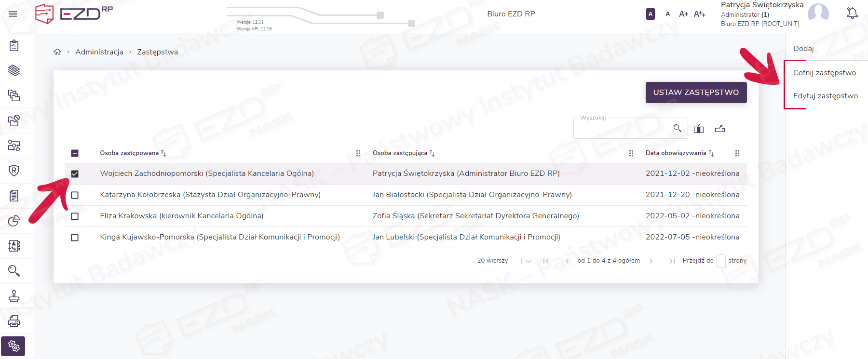Screen dimensions: 868x359
Task: Choose Edytuj zastępstwo from side menu
Action: [825, 96]
